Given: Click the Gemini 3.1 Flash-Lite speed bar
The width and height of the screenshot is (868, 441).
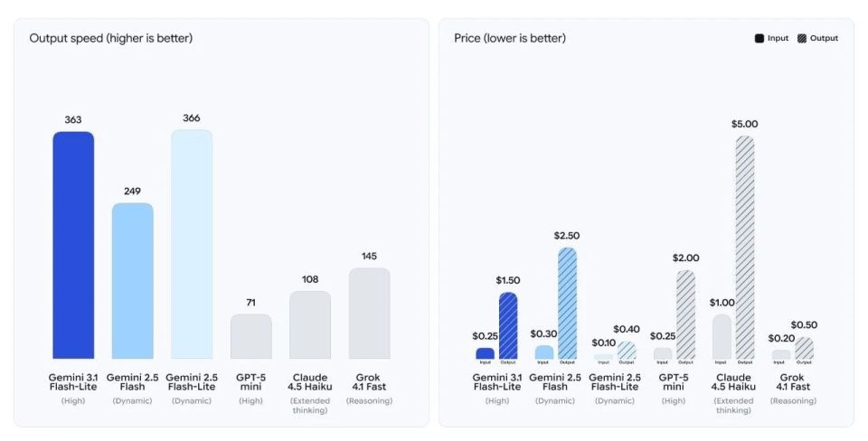Looking at the screenshot, I should (73, 244).
